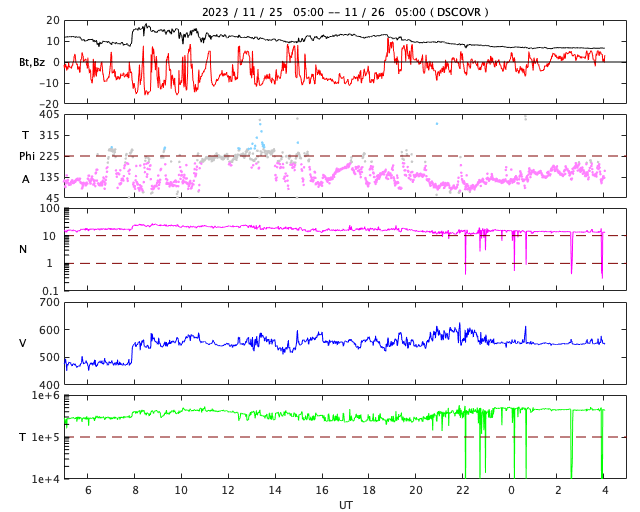Click the '-20' tick on the Bt,Bz axis

(49, 105)
